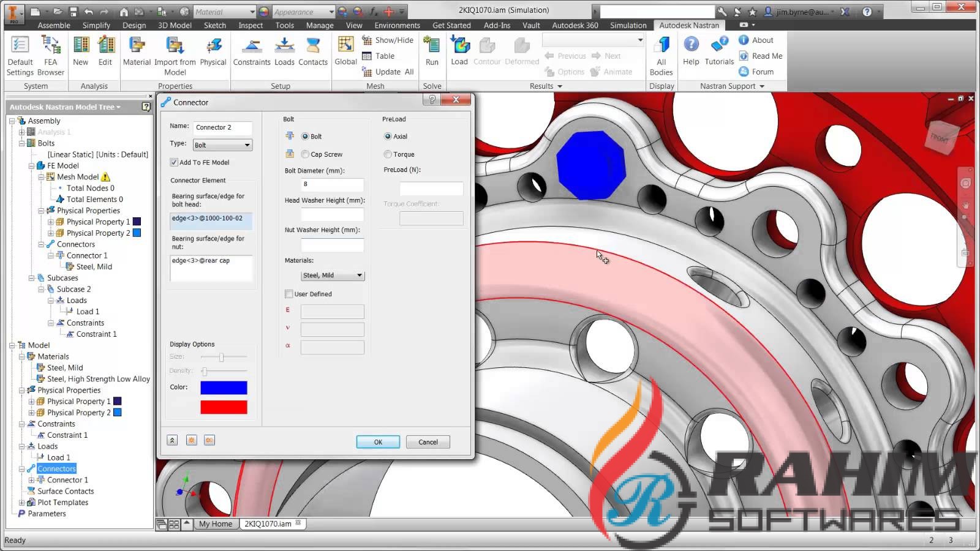980x551 pixels.
Task: Open the Material dropdown in quick access toolbar
Action: [x=224, y=12]
